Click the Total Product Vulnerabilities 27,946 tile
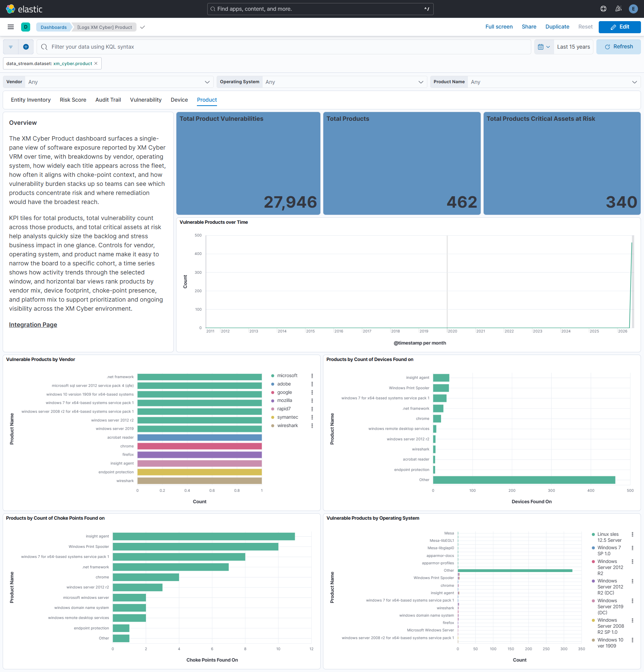 pos(248,163)
